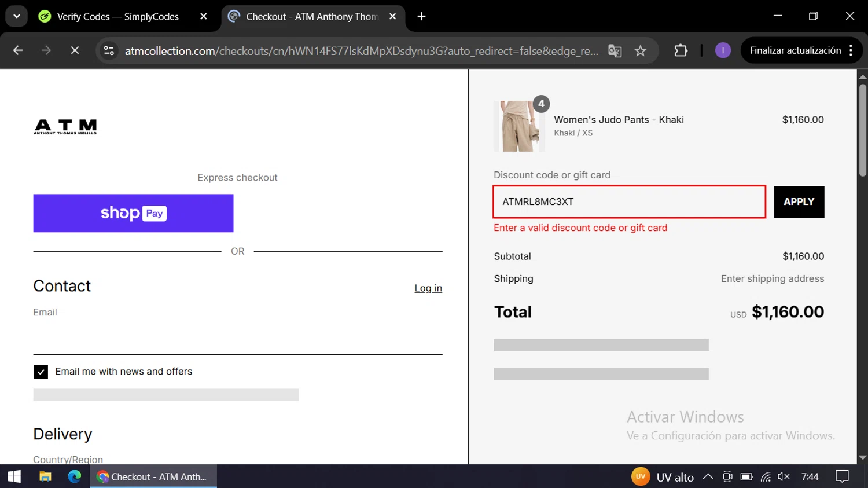View site information icon in address bar
Image resolution: width=868 pixels, height=488 pixels.
point(109,50)
